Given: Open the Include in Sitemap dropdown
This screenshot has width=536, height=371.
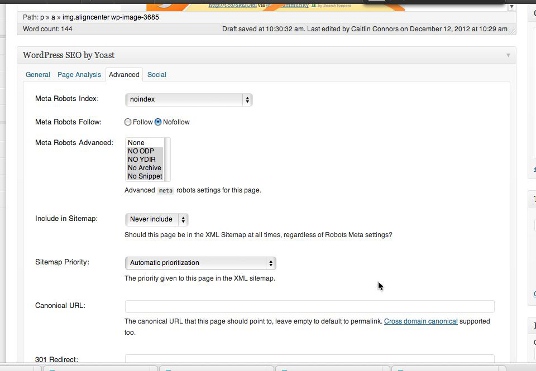Looking at the screenshot, I should click(157, 220).
